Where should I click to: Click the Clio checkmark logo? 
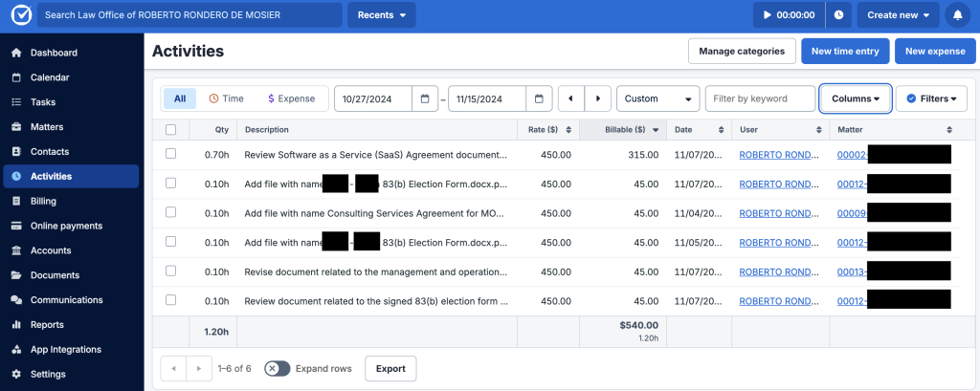point(20,15)
